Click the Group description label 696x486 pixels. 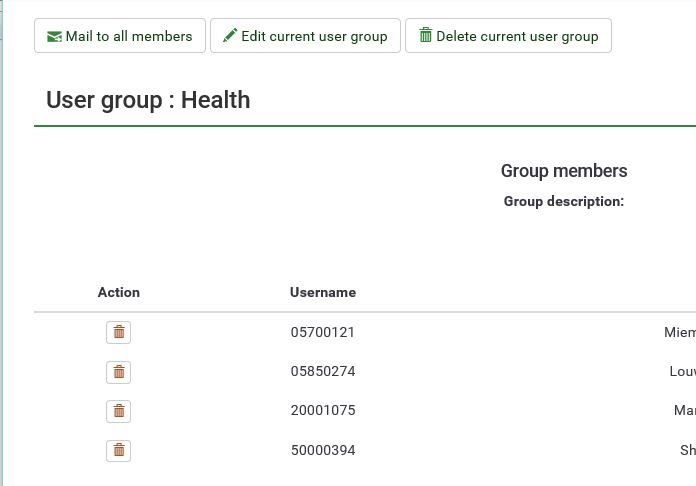pos(563,201)
